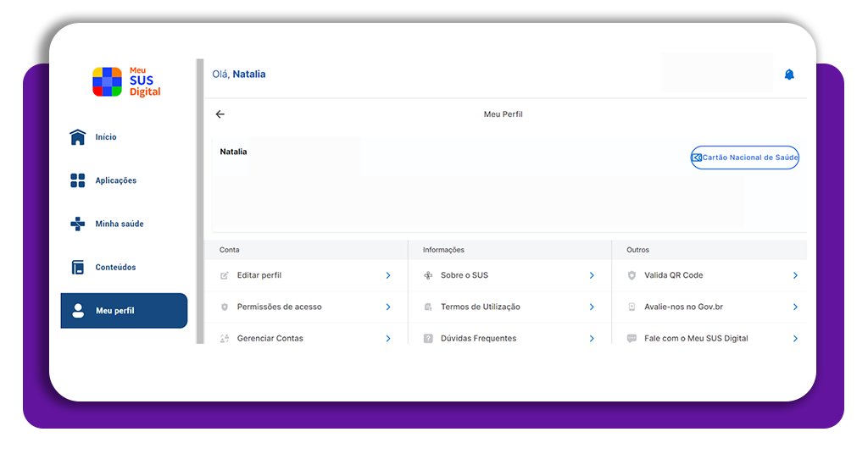Open the Permissões de acesso option
Image resolution: width=868 pixels, height=454 pixels.
(x=306, y=307)
